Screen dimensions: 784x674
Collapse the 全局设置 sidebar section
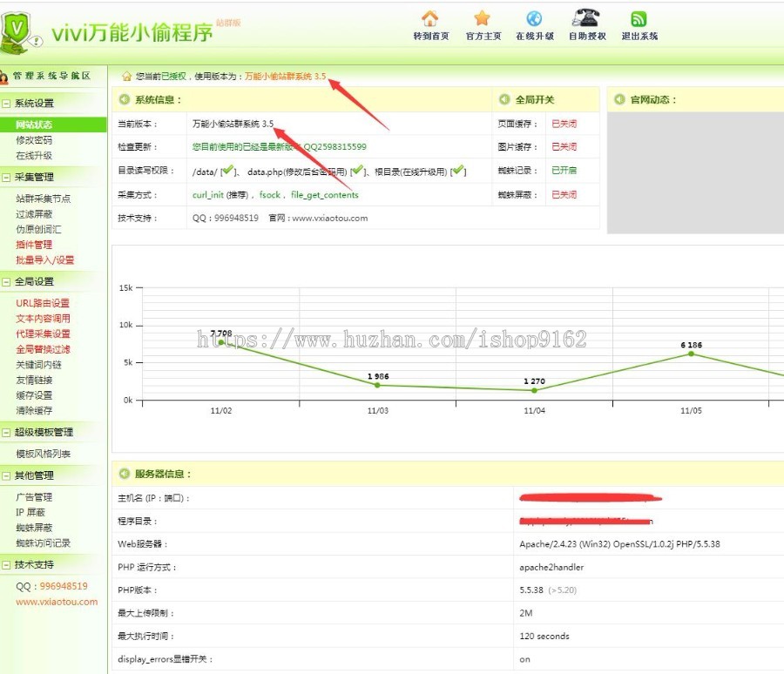click(x=6, y=281)
